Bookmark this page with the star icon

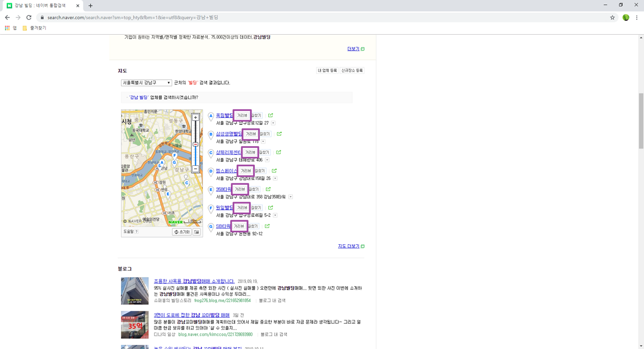pyautogui.click(x=613, y=17)
